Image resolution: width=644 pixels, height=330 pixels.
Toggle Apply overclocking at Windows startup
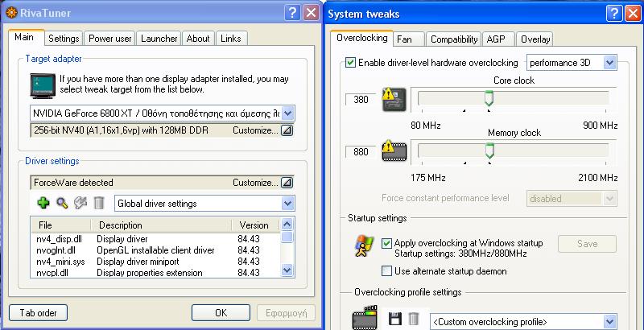(386, 243)
